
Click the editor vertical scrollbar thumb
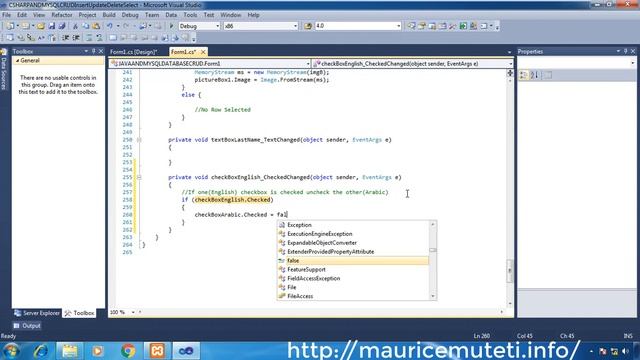tap(510, 271)
